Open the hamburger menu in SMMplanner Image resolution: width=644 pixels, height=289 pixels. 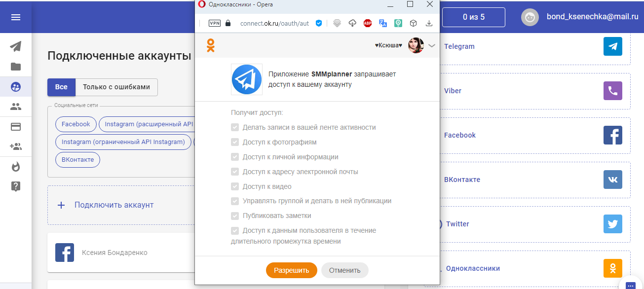(x=16, y=17)
